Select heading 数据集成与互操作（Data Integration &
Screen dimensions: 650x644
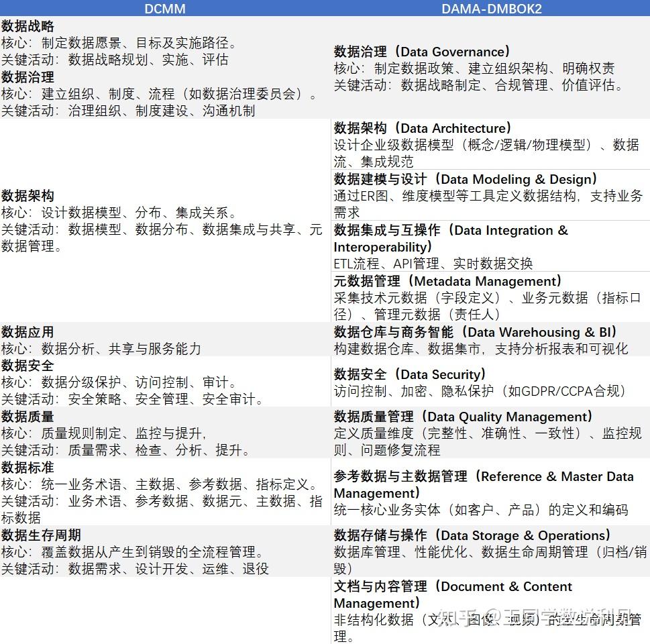point(451,230)
